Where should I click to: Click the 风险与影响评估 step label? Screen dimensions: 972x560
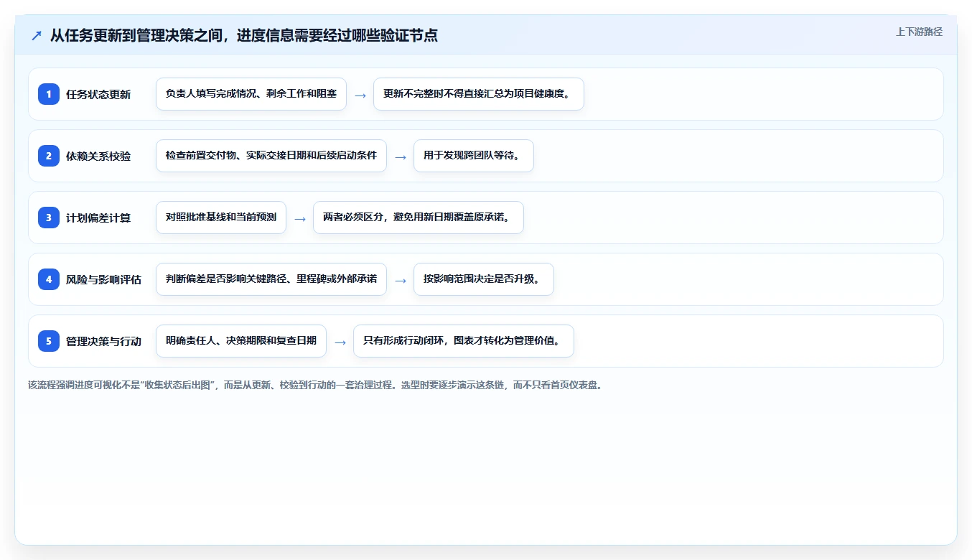[x=103, y=279]
